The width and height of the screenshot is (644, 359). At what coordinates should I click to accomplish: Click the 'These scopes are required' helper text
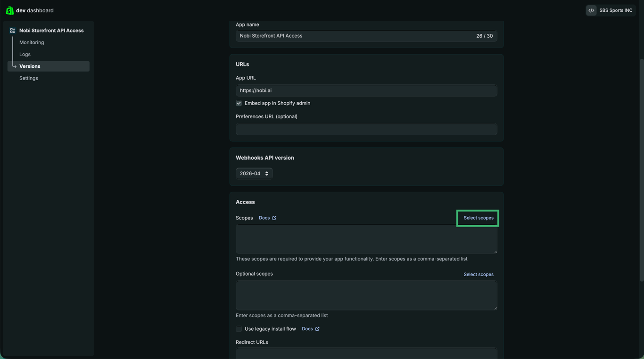coord(352,259)
